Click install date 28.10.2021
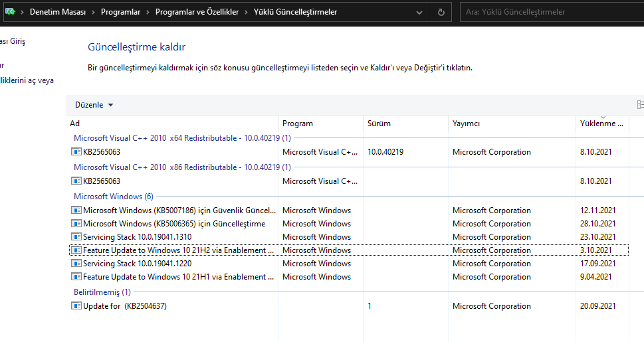The height and width of the screenshot is (342, 644). point(598,224)
